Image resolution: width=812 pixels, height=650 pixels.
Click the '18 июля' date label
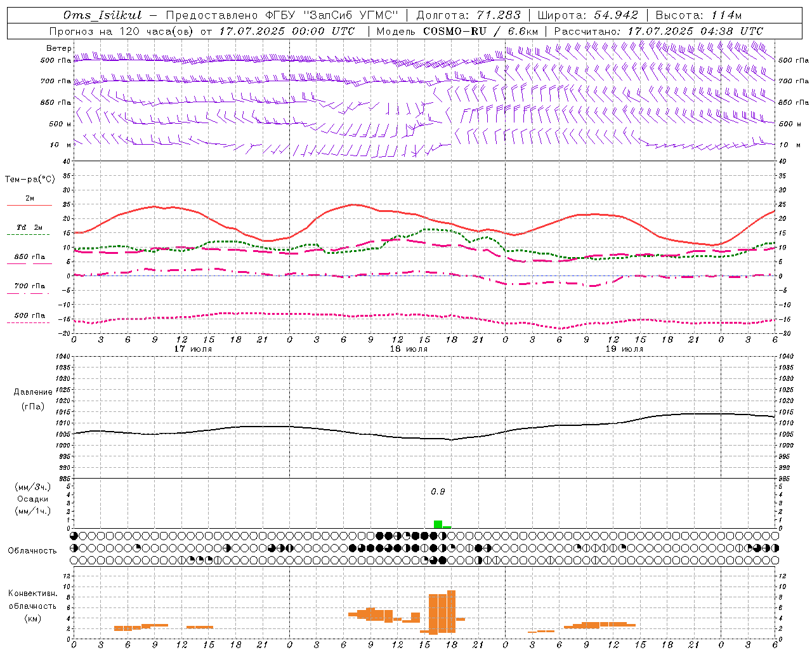click(409, 348)
